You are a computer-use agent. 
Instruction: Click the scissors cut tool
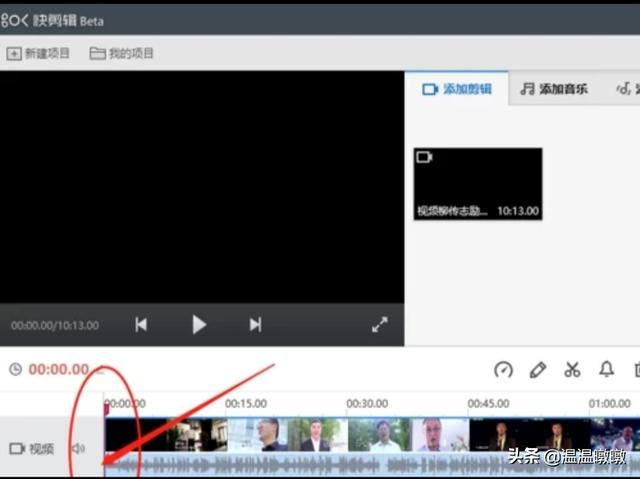click(572, 369)
